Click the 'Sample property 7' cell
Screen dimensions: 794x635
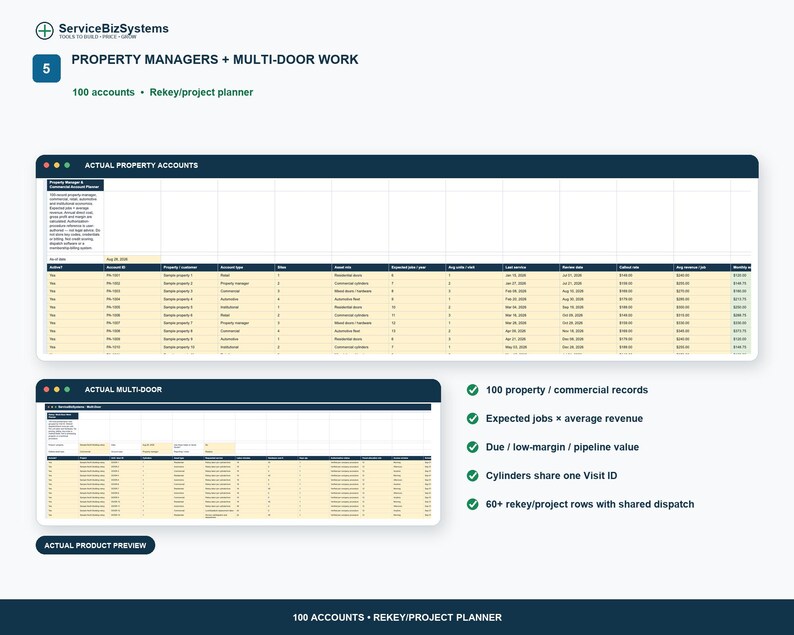click(189, 323)
